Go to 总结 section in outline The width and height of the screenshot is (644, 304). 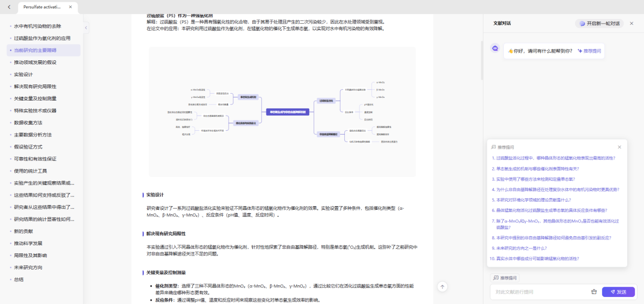pos(19,279)
